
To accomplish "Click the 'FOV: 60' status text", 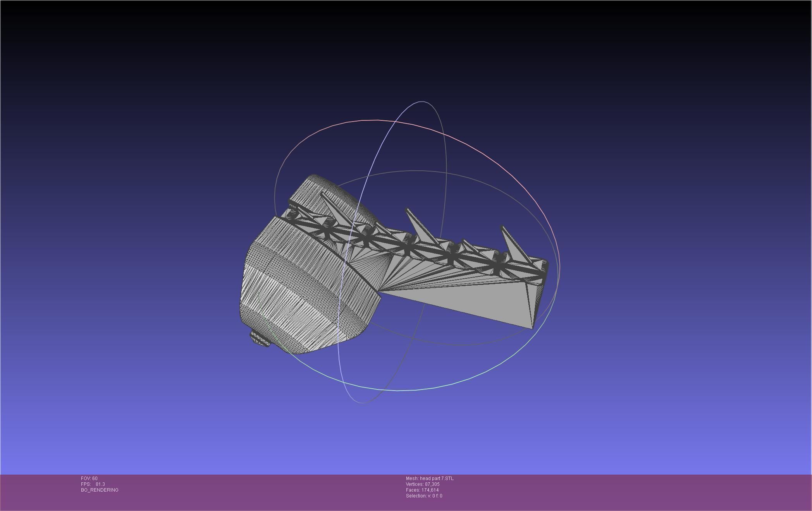I will click(x=89, y=478).
